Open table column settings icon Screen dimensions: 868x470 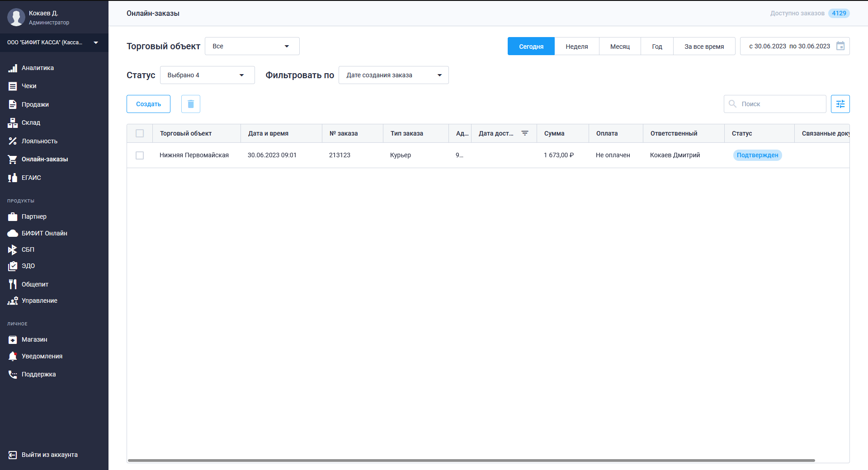(840, 104)
